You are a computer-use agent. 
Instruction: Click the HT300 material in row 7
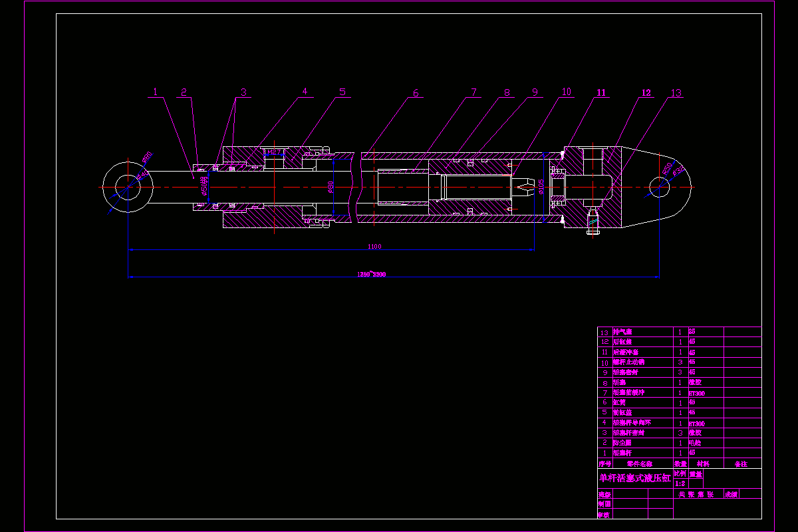(x=696, y=393)
